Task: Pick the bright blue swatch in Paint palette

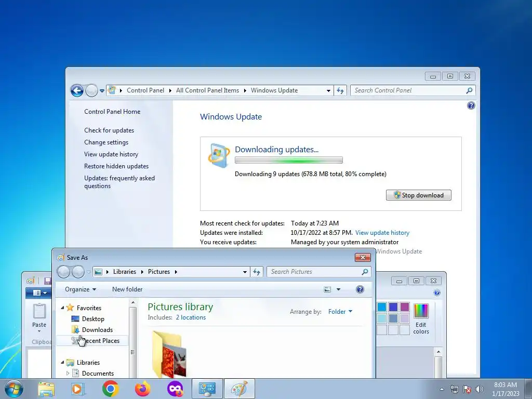Action: [x=382, y=307]
